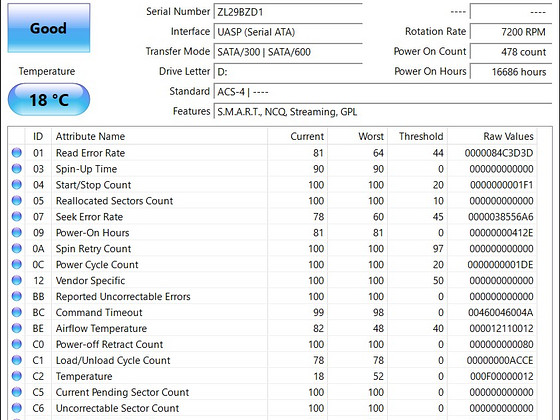Click the Current column header
Screen dimensions: 560x420
tap(298, 136)
